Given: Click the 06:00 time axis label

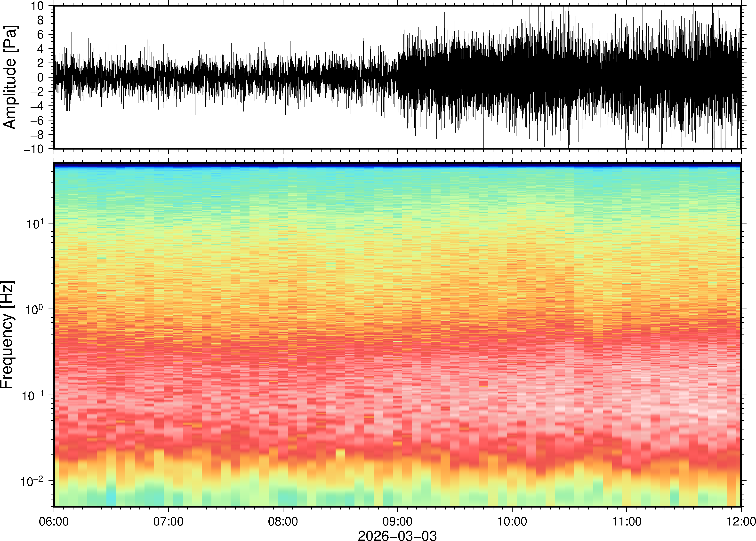Looking at the screenshot, I should click(x=54, y=521).
